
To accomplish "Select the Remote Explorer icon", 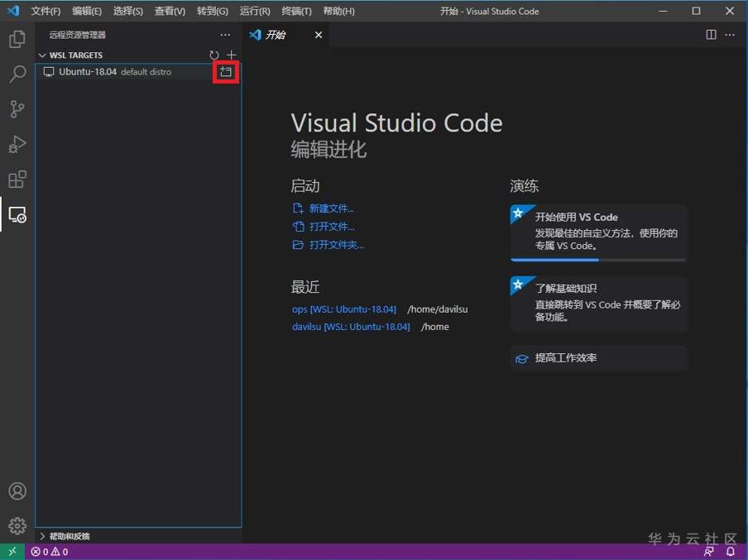I will pyautogui.click(x=17, y=214).
